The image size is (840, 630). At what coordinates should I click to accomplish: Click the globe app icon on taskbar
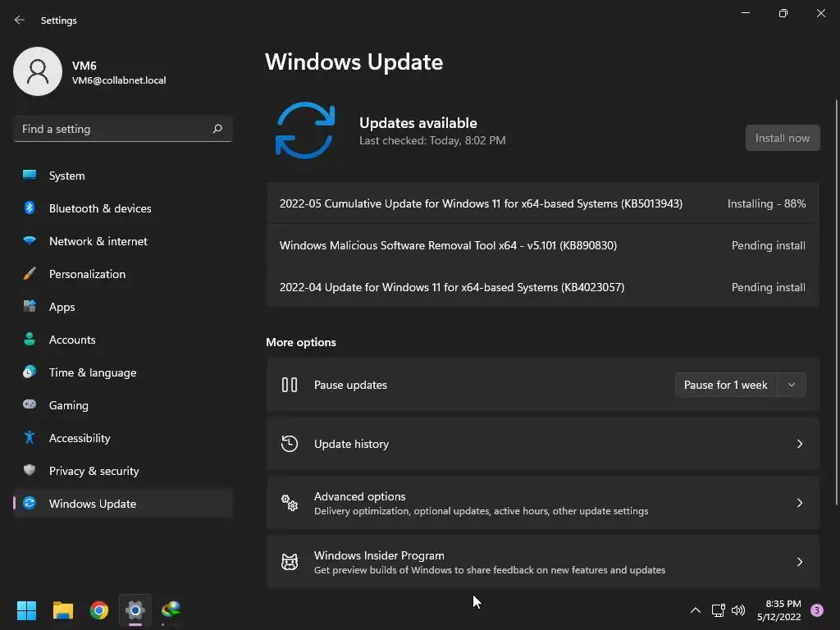point(171,610)
